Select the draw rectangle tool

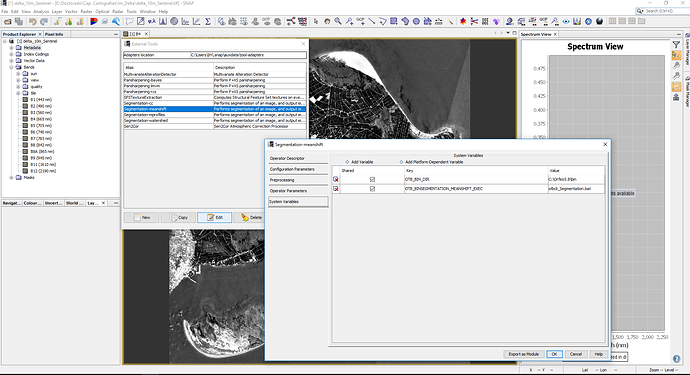click(394, 21)
